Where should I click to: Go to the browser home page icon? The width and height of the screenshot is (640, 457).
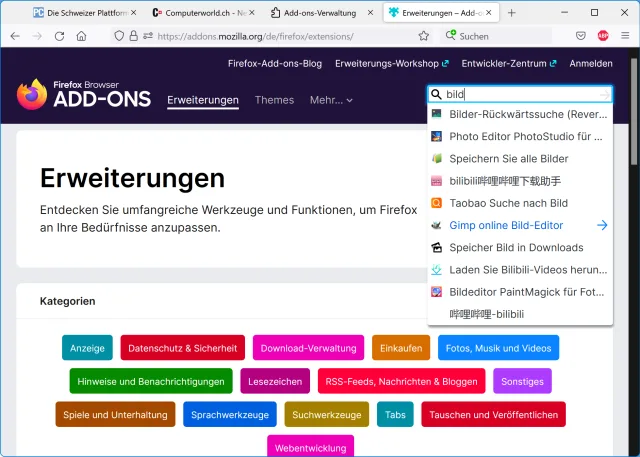[x=81, y=36]
